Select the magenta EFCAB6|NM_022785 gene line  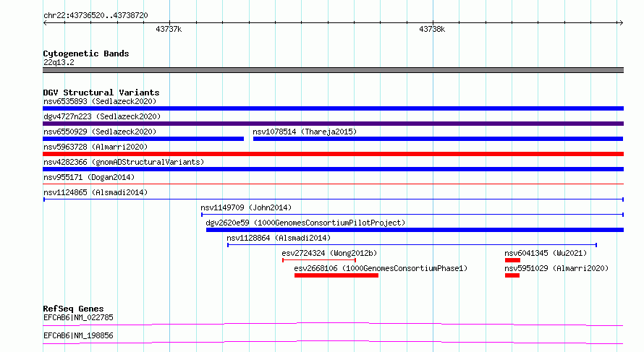[333, 324]
